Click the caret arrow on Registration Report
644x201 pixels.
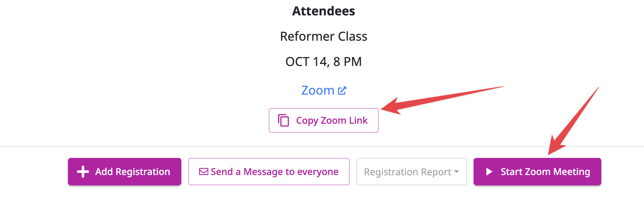(x=457, y=172)
